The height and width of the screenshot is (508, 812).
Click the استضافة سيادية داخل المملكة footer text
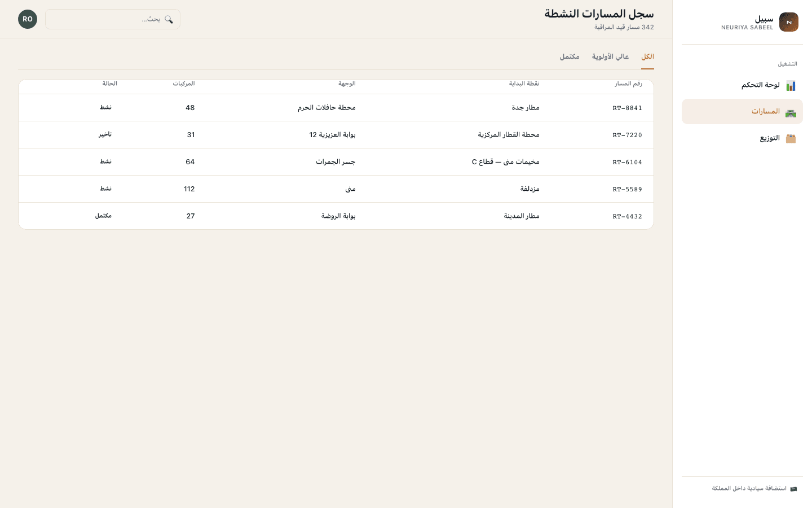tap(749, 489)
